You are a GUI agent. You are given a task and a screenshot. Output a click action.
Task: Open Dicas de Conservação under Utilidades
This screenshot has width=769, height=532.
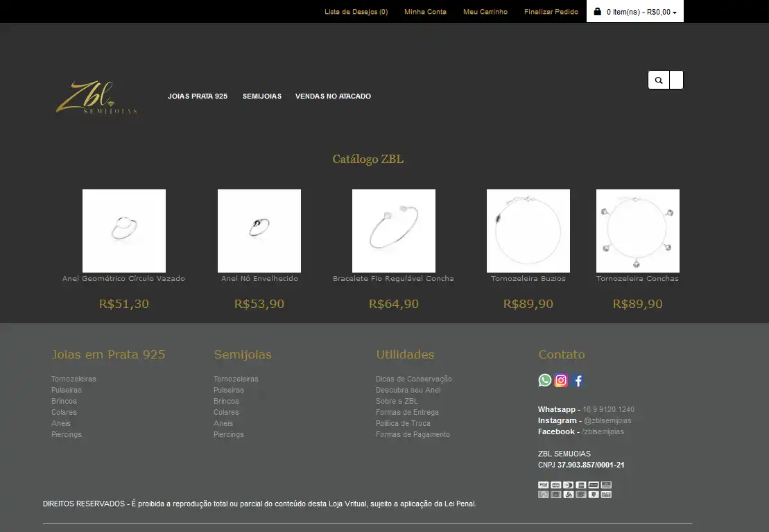[x=414, y=379]
